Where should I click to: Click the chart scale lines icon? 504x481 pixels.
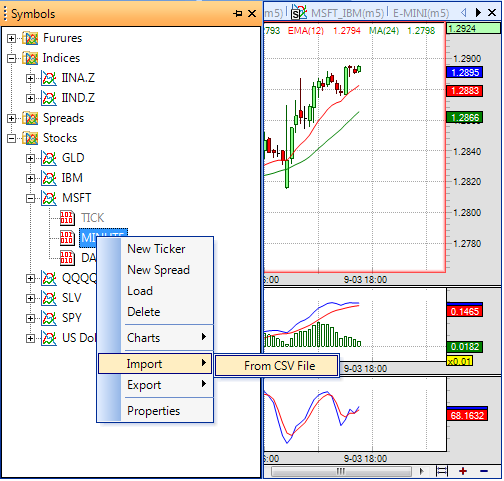442,471
